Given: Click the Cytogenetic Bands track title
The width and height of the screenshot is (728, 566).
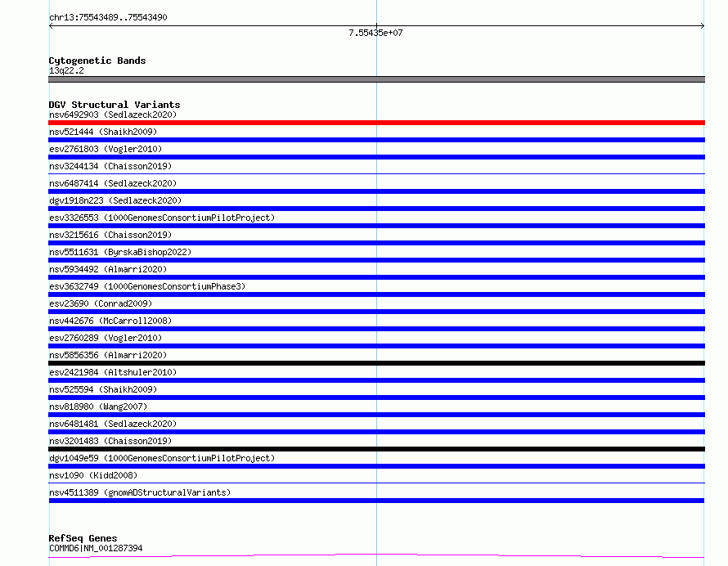Looking at the screenshot, I should pos(97,61).
